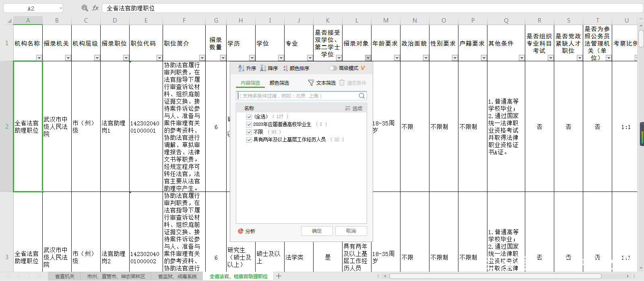Open 职位简介 column filter dropdown
This screenshot has height=281, width=644.
(202, 58)
